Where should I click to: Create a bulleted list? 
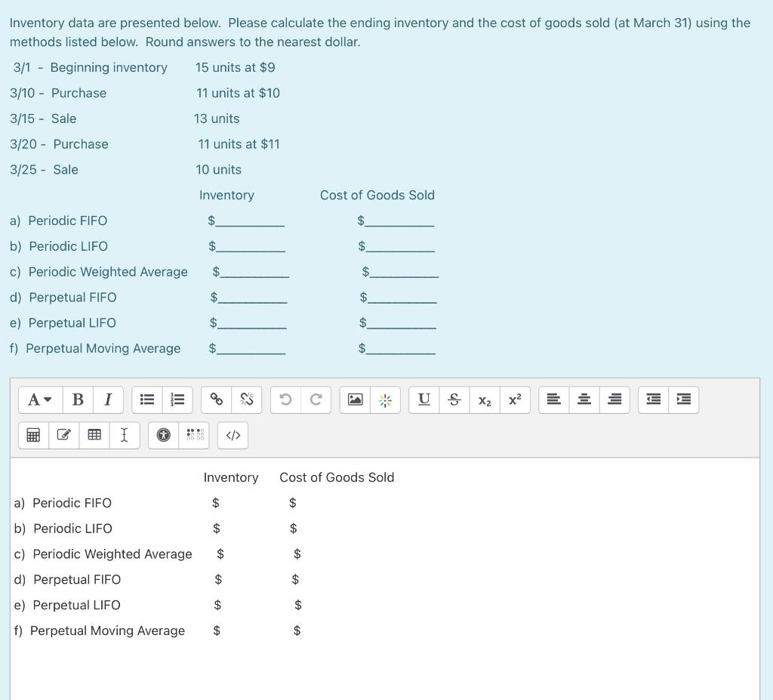click(x=146, y=399)
